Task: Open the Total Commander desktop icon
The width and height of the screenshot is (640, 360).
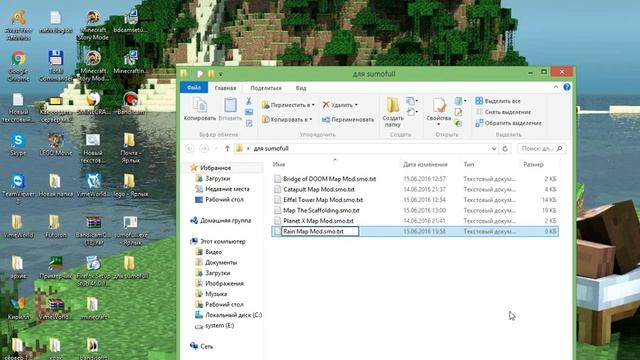Action: click(55, 66)
